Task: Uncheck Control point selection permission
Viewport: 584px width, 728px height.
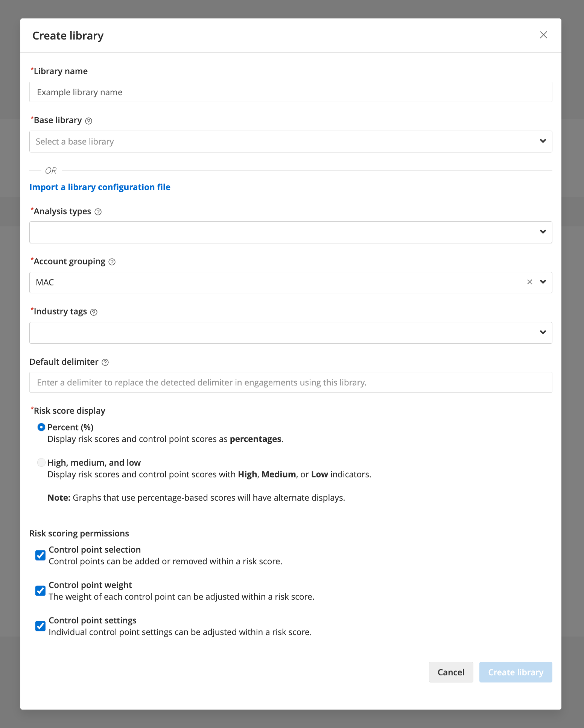Action: (x=40, y=555)
